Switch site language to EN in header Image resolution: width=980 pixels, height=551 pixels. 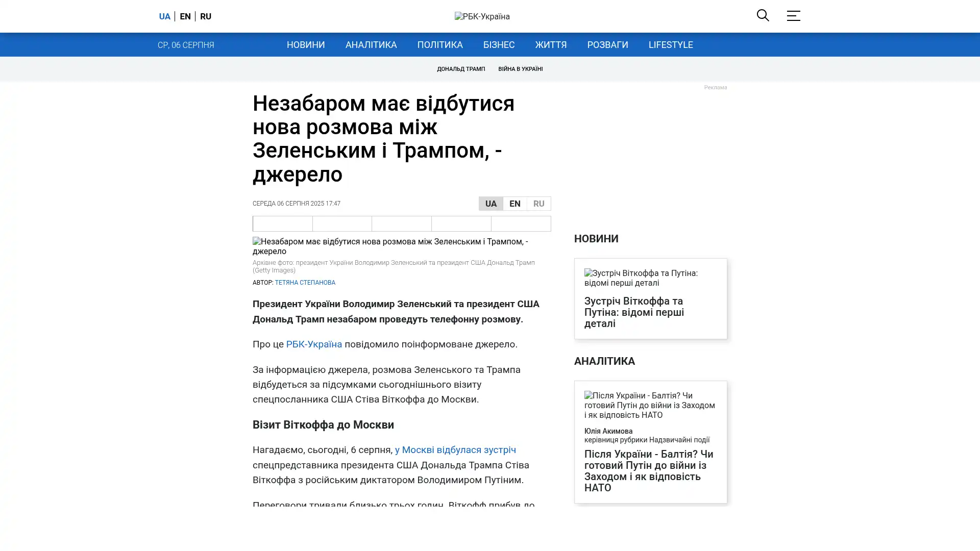185,16
